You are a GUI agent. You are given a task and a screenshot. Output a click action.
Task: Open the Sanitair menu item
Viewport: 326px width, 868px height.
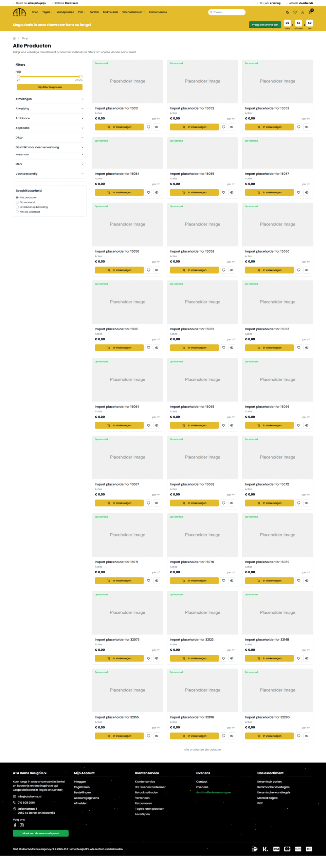[x=94, y=12]
